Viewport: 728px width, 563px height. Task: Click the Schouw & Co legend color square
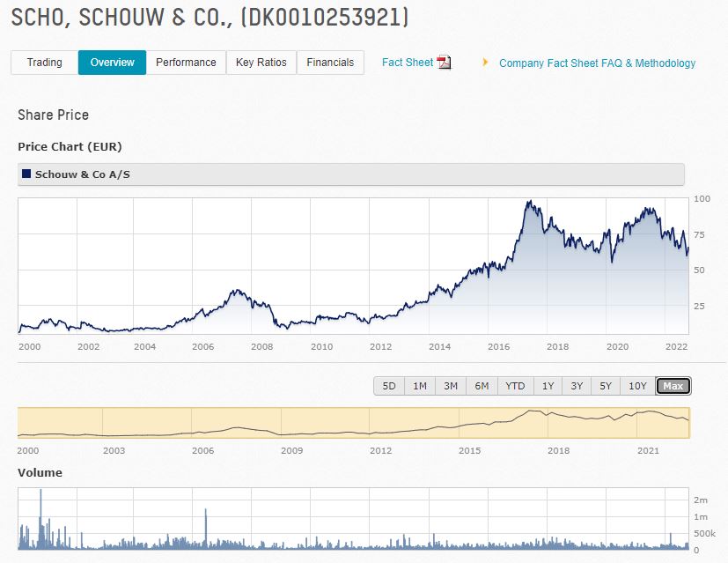26,174
